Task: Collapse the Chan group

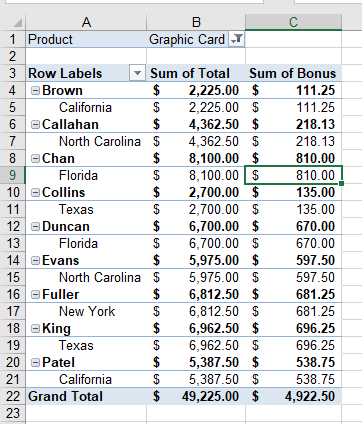Action: click(x=35, y=159)
